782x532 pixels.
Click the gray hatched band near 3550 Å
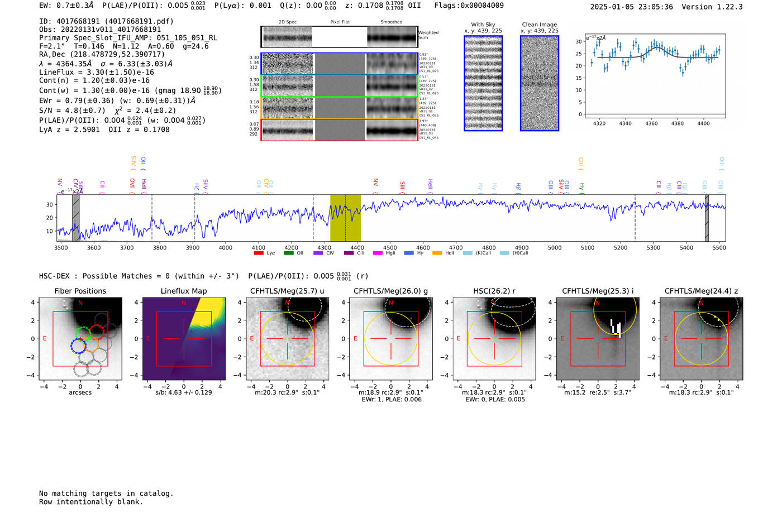76,218
